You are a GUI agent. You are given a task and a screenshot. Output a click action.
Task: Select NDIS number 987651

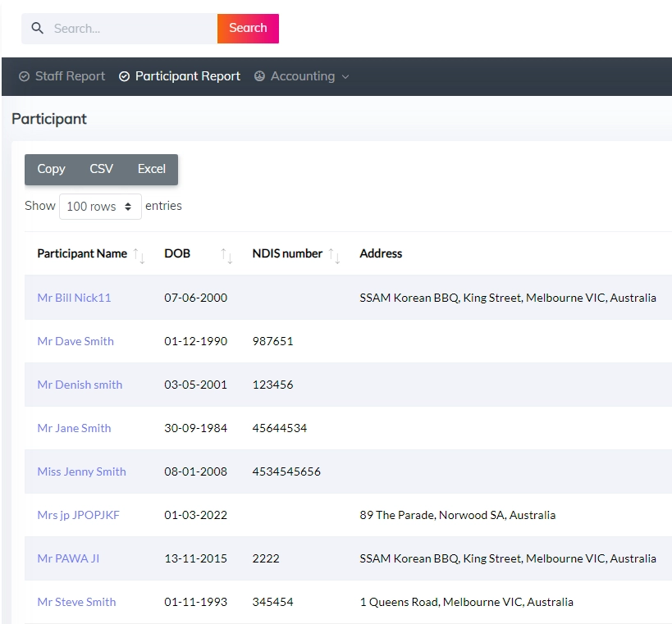point(273,341)
